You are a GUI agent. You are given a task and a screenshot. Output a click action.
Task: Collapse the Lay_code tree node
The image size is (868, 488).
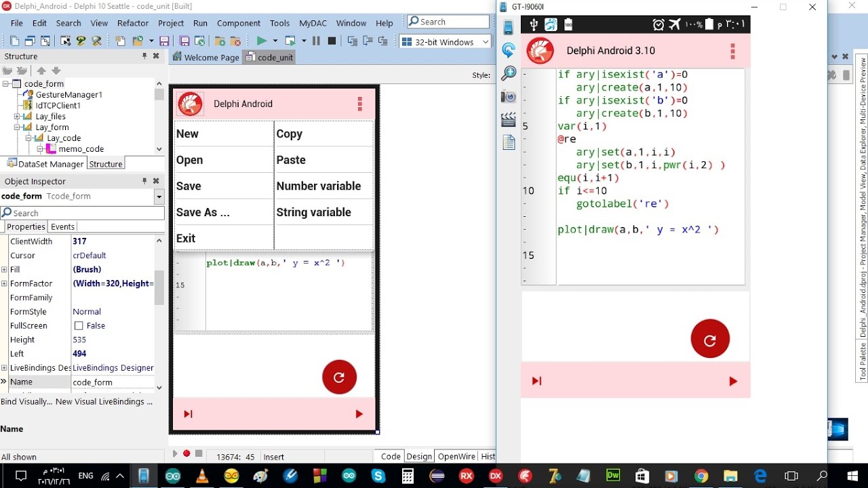click(29, 138)
